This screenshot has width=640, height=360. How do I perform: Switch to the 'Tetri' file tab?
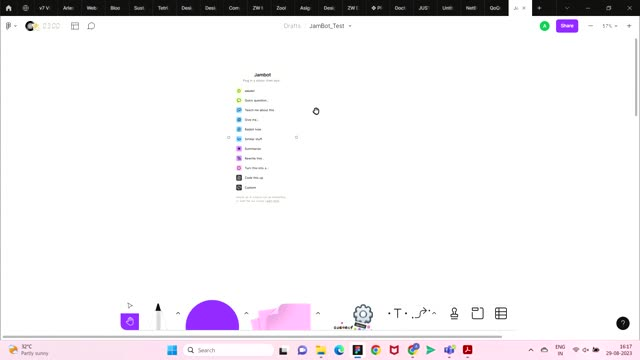click(x=163, y=8)
